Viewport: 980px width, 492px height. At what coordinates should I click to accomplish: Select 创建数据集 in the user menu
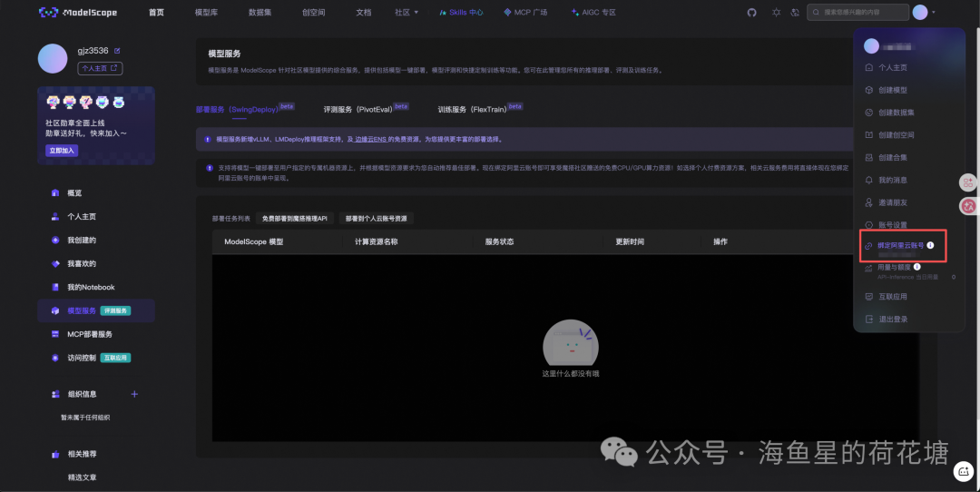(x=897, y=113)
